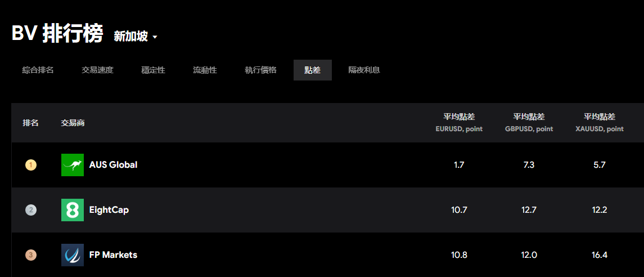Open the 新加坡 region dropdown
Screen dimensions: 644x277
(x=136, y=37)
